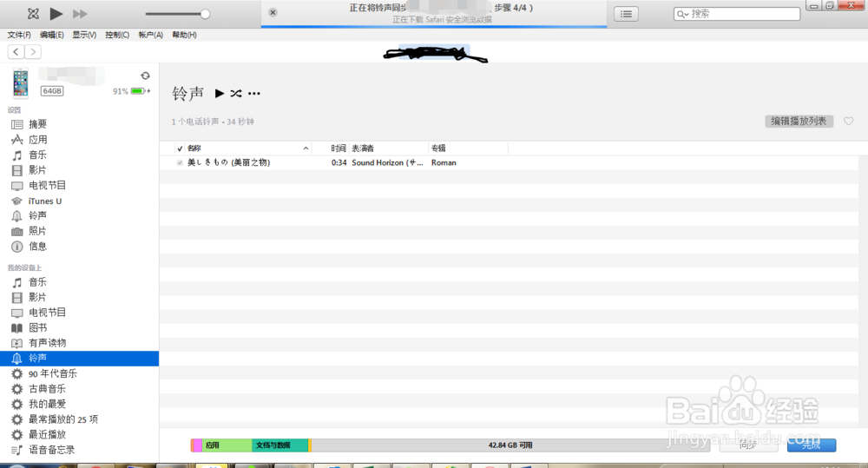Cancel the sync with the X icon
Screen dimensions: 868x468
pos(273,12)
